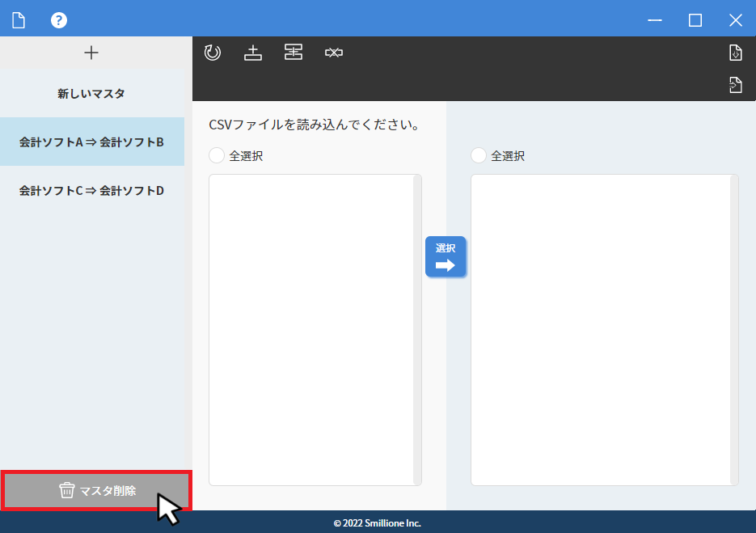Select 新しいマスタ in the sidebar
Image resolution: width=756 pixels, height=533 pixels.
point(91,94)
